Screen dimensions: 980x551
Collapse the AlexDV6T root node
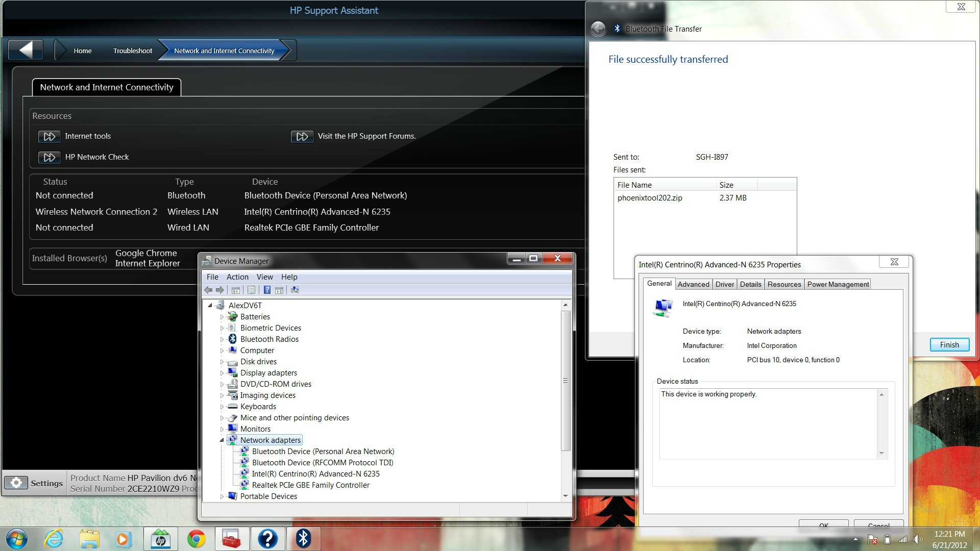click(210, 305)
